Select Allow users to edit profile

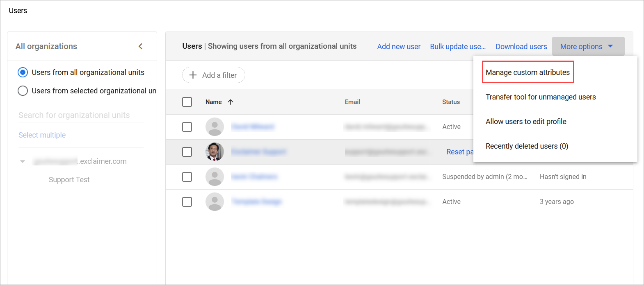point(526,122)
